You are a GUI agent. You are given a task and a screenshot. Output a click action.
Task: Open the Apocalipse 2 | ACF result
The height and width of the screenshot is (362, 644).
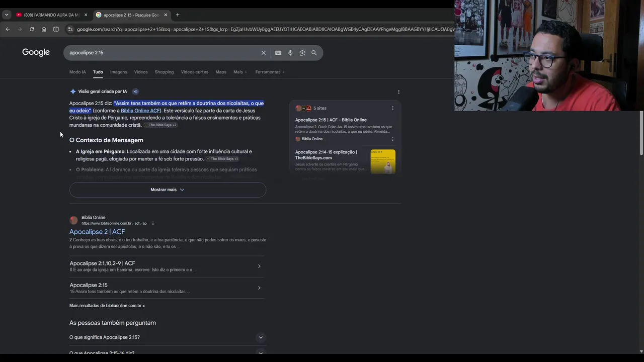click(97, 232)
